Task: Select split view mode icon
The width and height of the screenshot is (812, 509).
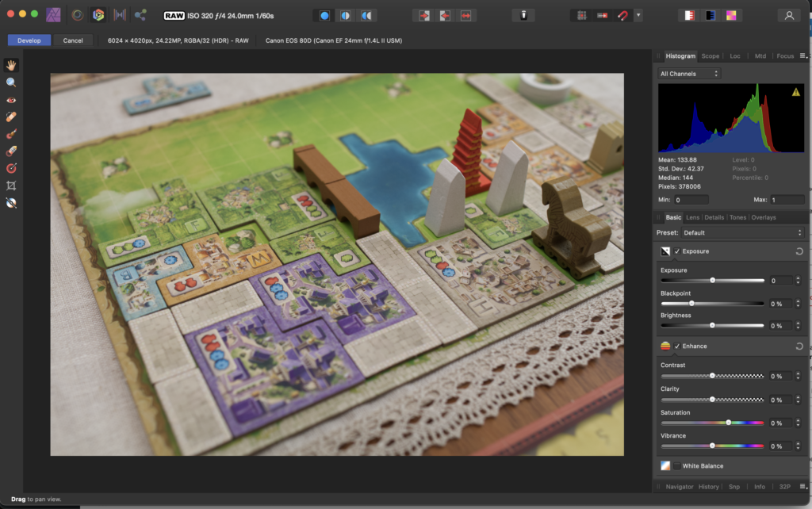Action: [x=346, y=16]
